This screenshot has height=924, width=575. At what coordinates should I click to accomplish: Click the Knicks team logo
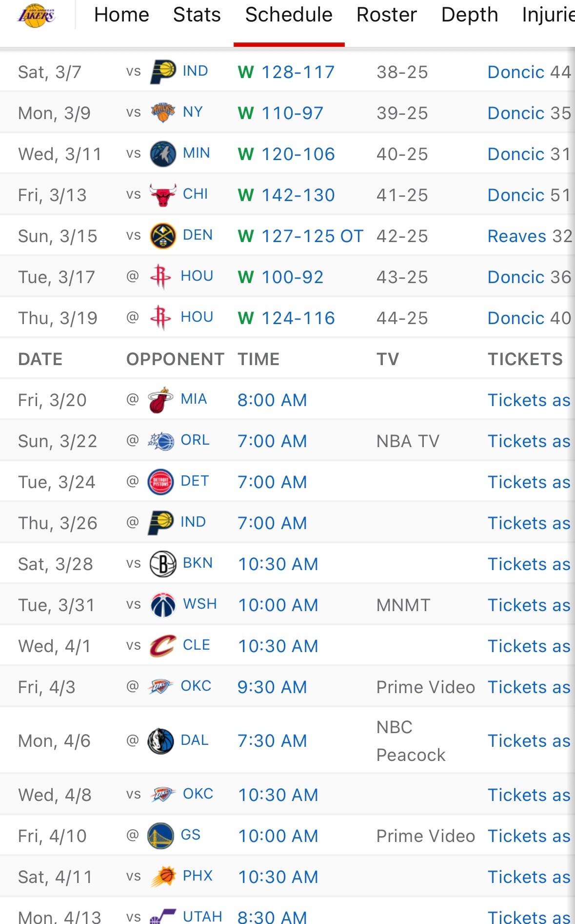[163, 113]
